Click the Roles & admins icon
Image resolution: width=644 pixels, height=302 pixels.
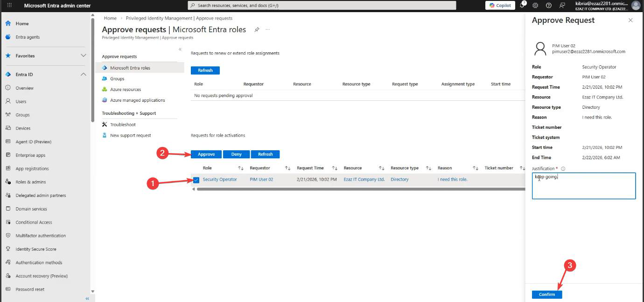coord(8,182)
